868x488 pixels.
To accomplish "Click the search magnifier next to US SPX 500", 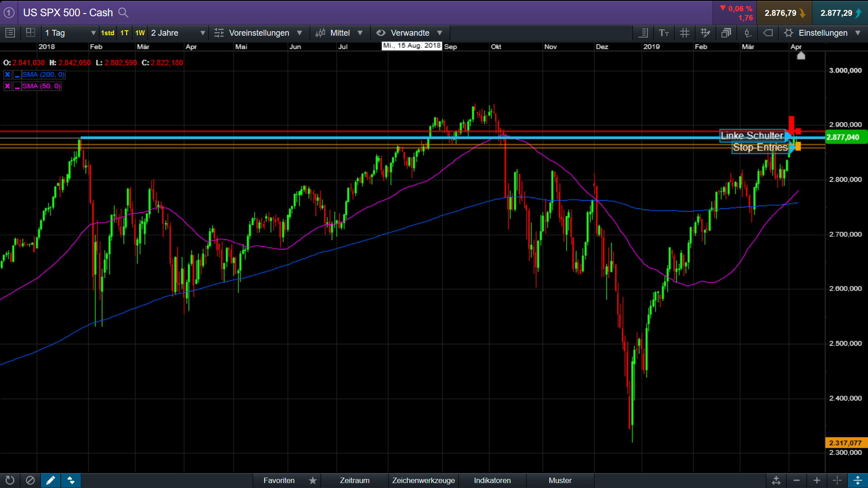I will (123, 13).
